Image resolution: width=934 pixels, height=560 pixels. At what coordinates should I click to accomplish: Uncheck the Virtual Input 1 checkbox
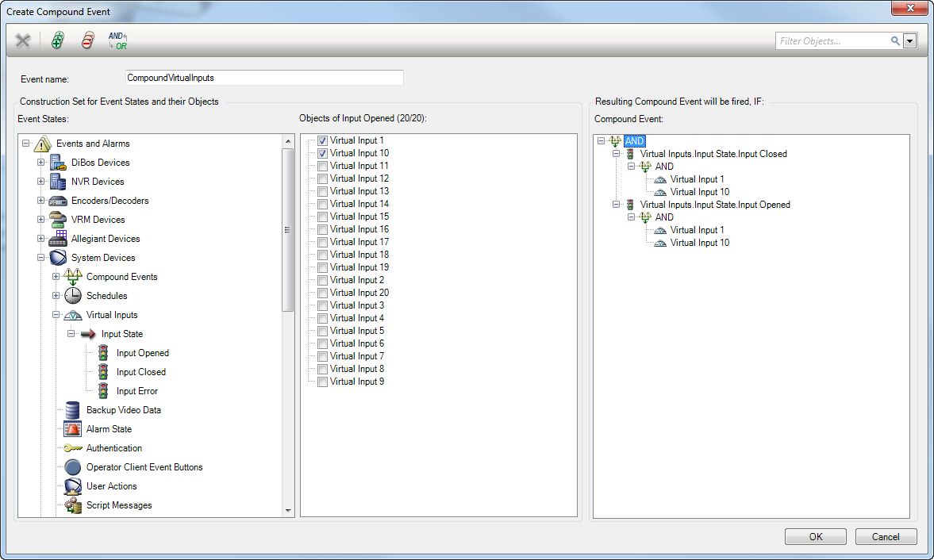322,141
